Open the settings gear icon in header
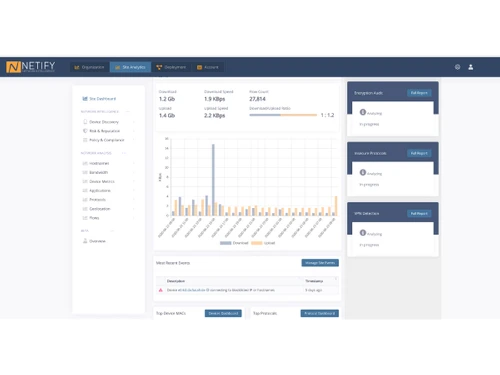The height and width of the screenshot is (375, 500). pos(457,67)
